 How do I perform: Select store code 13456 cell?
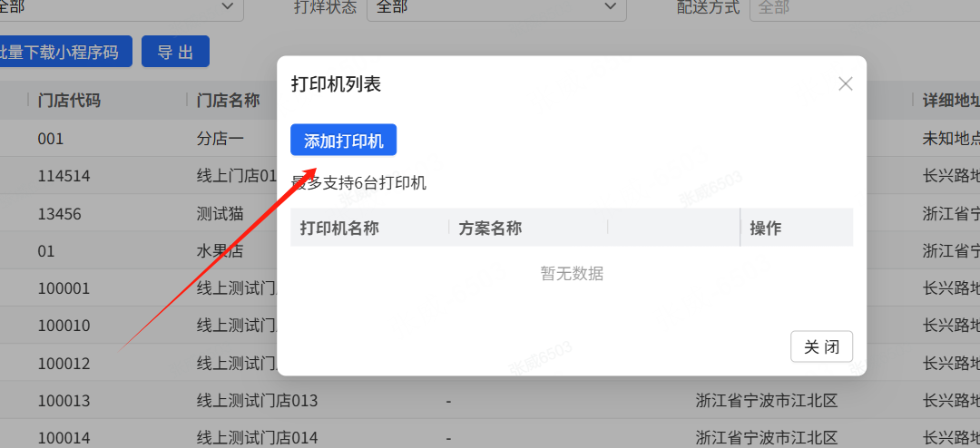click(59, 214)
